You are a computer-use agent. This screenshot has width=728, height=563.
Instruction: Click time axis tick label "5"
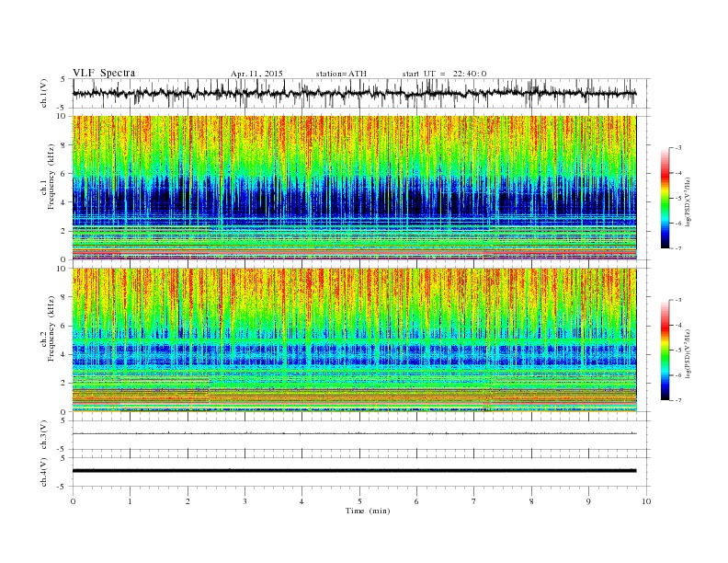[x=359, y=501]
